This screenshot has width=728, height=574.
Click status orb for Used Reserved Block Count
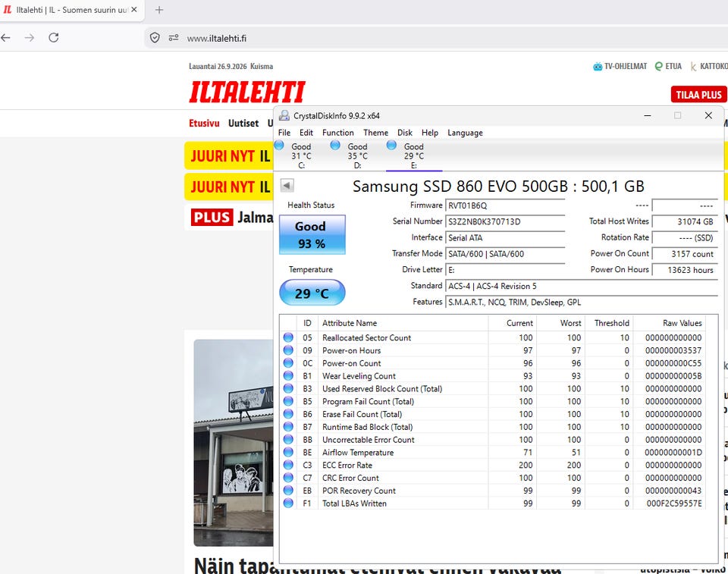tap(288, 389)
